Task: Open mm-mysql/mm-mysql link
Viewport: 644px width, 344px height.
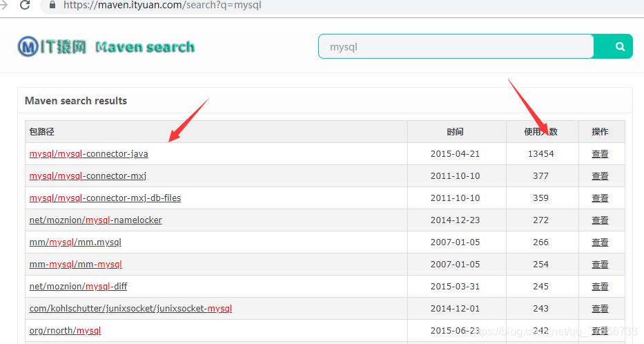Action: tap(75, 265)
